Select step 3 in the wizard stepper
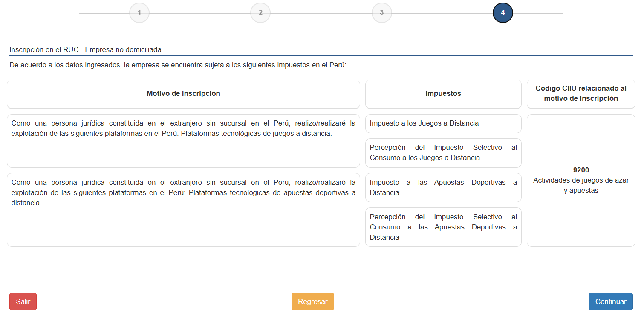 coord(381,13)
